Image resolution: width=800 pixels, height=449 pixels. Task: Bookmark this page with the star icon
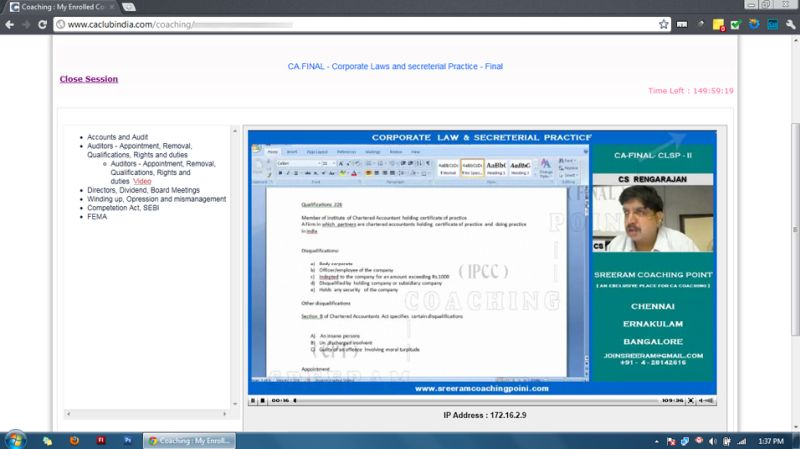coord(664,24)
